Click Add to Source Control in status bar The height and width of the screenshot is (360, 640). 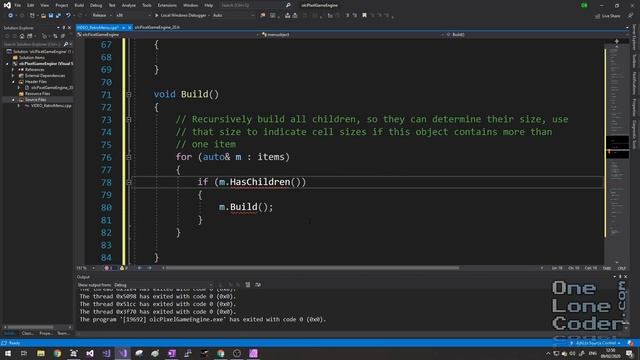pos(596,343)
